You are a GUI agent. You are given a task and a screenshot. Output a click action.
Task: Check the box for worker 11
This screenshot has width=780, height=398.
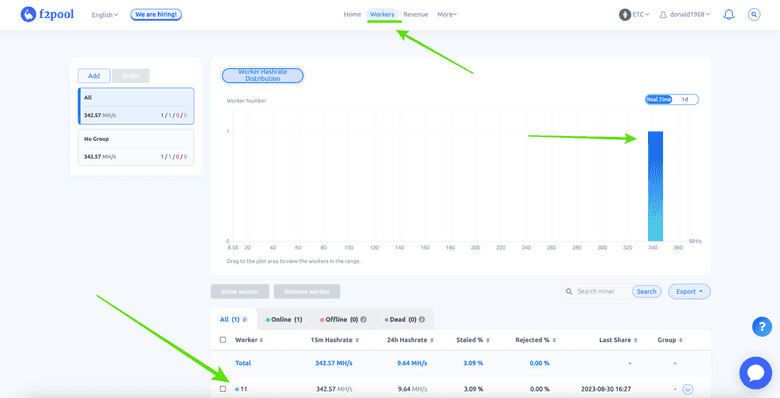pos(223,389)
